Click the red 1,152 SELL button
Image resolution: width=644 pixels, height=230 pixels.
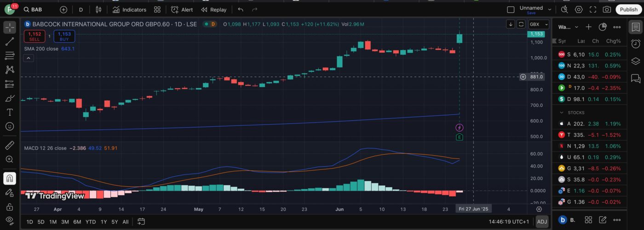click(34, 36)
